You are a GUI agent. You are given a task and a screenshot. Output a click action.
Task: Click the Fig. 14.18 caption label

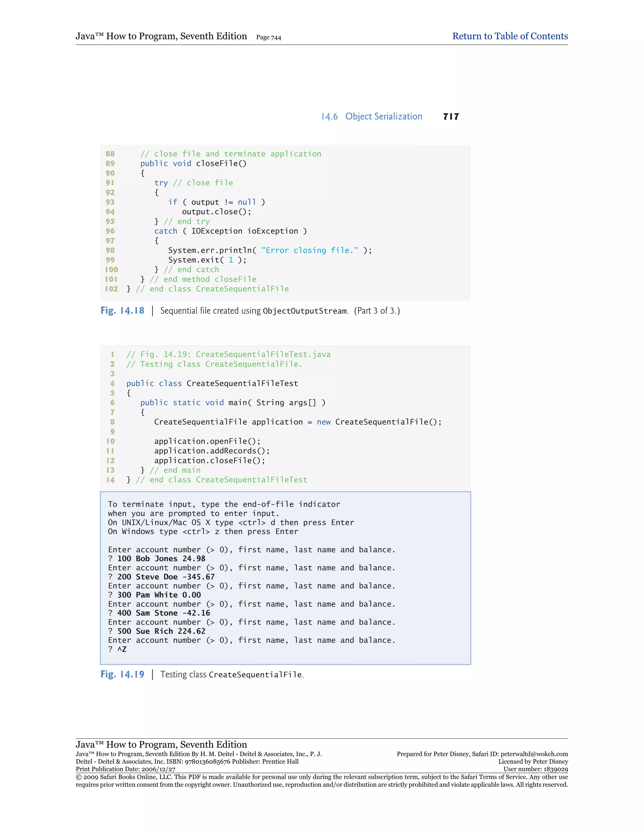122,311
